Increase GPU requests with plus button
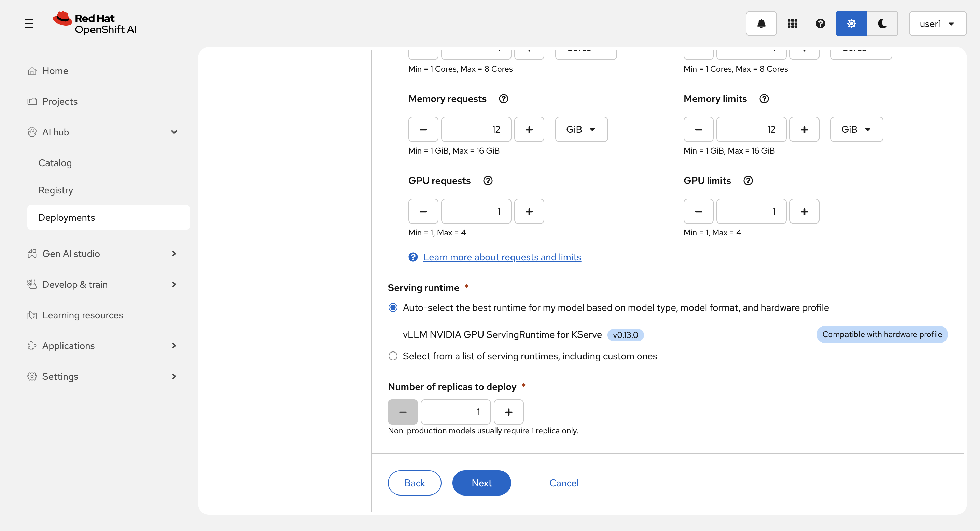This screenshot has width=980, height=531. click(x=529, y=211)
